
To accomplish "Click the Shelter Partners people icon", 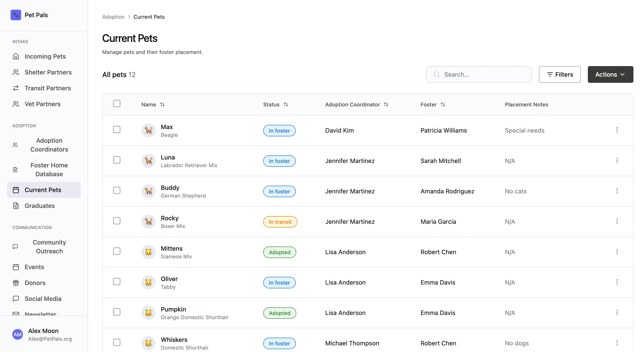I will tap(16, 72).
